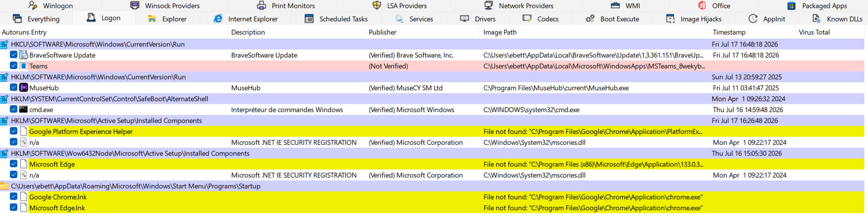
Task: Click the MuseHub app icon
Action: [24, 88]
